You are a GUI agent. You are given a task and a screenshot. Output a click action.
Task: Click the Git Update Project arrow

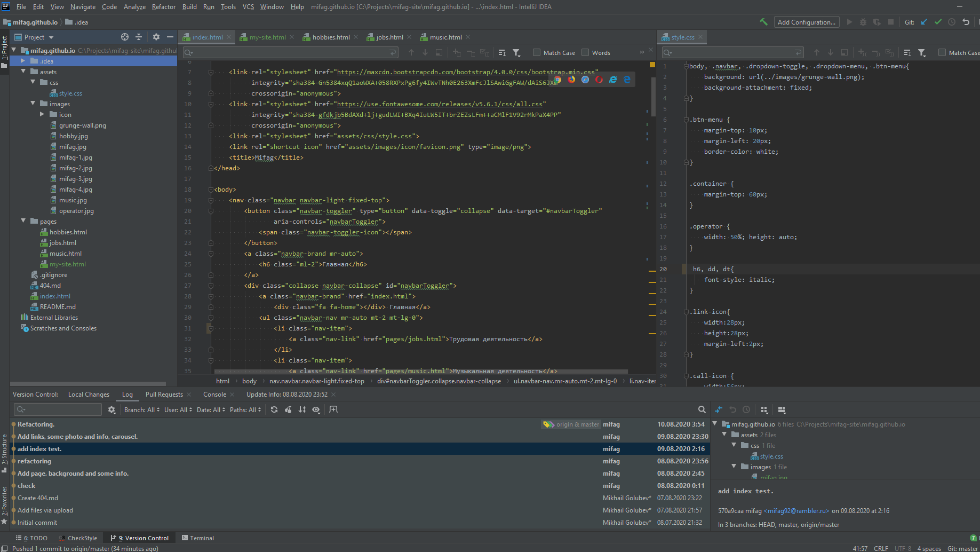click(924, 22)
